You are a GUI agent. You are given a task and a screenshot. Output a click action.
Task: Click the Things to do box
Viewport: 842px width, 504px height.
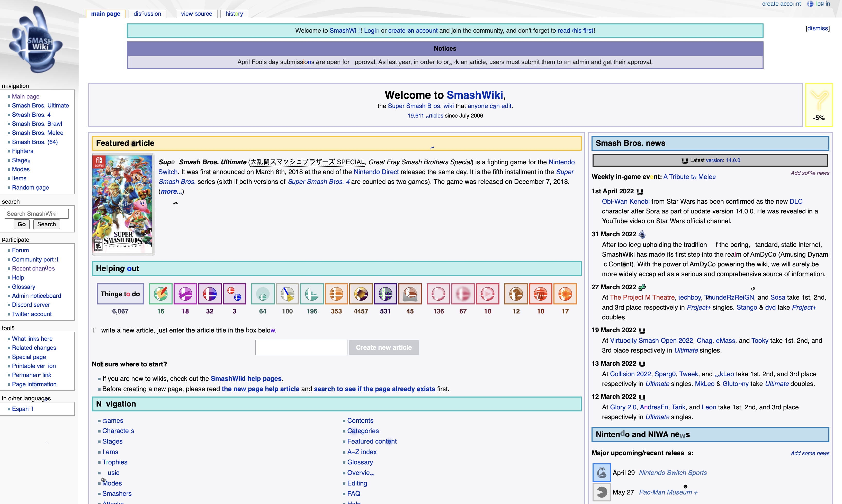coord(120,294)
